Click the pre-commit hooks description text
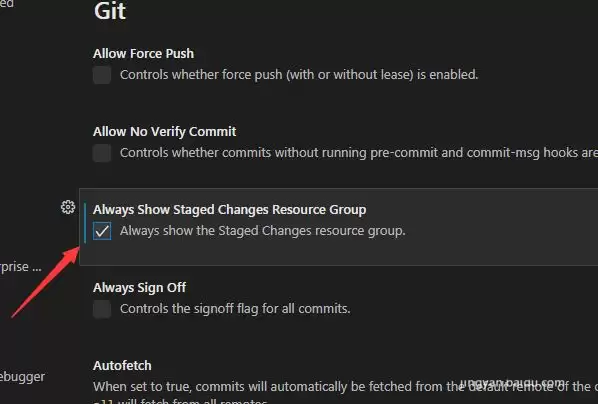 tap(359, 153)
